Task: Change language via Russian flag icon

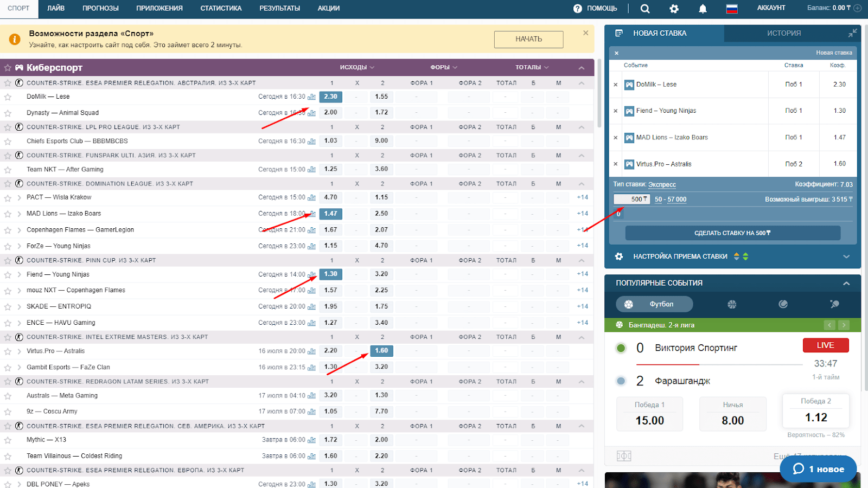Action: [732, 9]
